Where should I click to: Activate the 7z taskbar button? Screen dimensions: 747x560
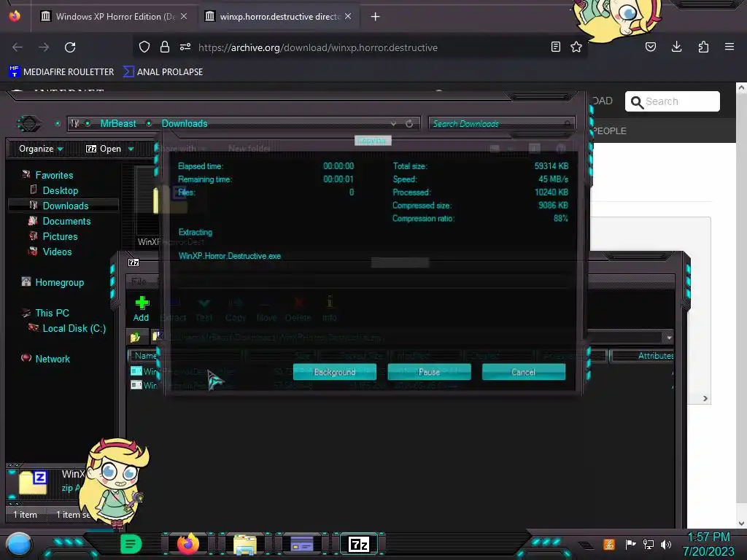(359, 544)
